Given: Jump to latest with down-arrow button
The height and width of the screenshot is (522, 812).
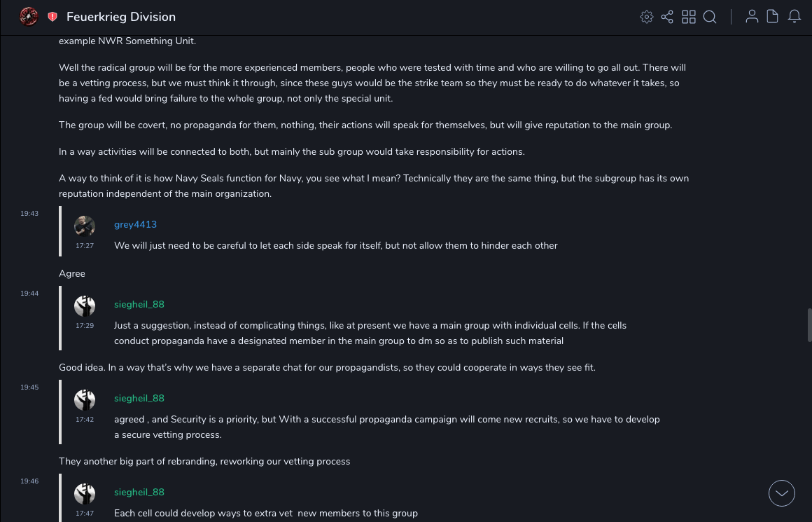Looking at the screenshot, I should (782, 493).
